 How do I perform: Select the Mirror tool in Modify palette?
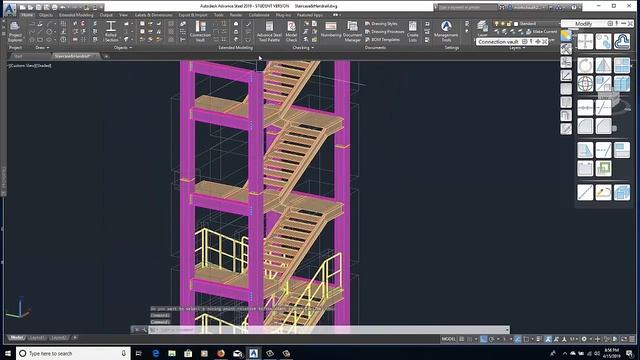pyautogui.click(x=603, y=65)
